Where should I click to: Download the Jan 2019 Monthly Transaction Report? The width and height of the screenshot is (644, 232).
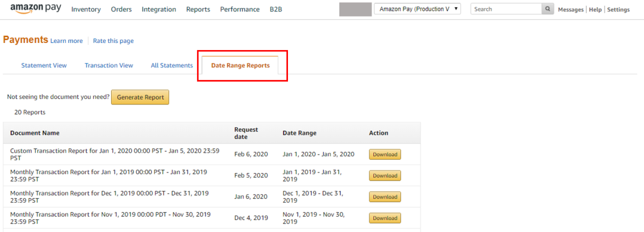click(x=385, y=176)
